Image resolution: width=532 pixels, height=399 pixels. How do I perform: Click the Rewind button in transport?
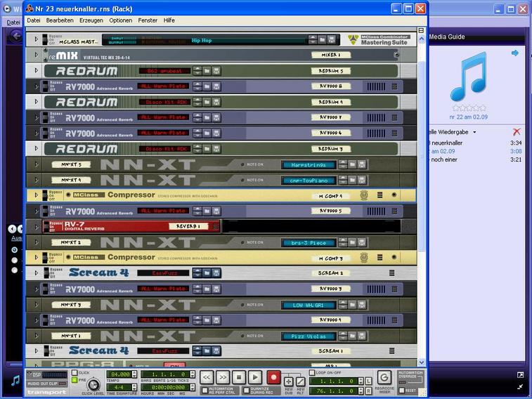[207, 377]
